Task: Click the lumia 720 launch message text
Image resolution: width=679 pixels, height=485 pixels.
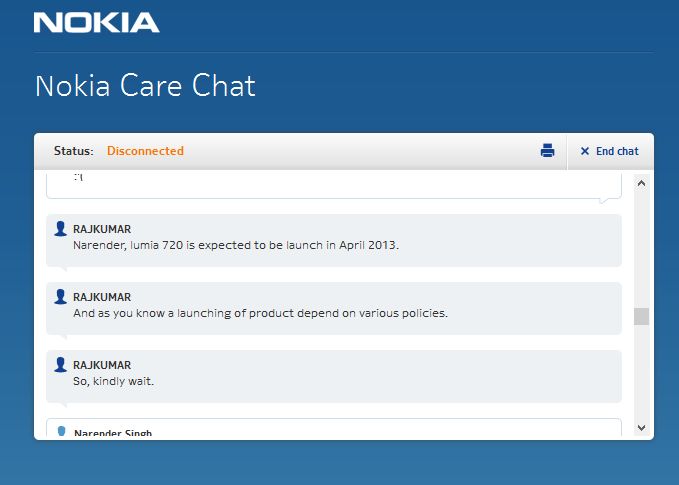Action: coord(236,245)
